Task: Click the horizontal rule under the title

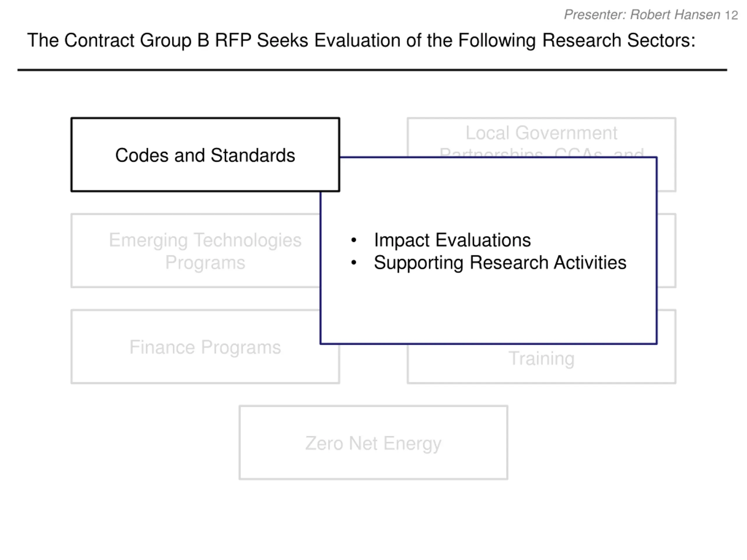Action: pyautogui.click(x=372, y=70)
